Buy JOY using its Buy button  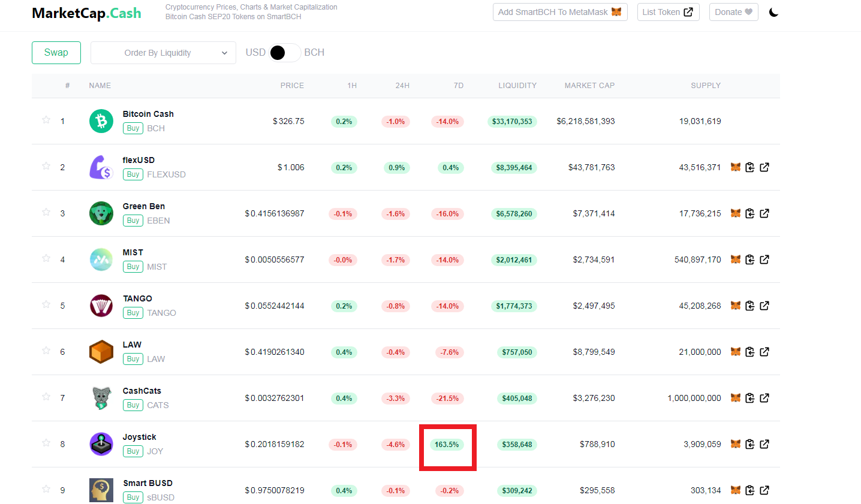tap(133, 451)
